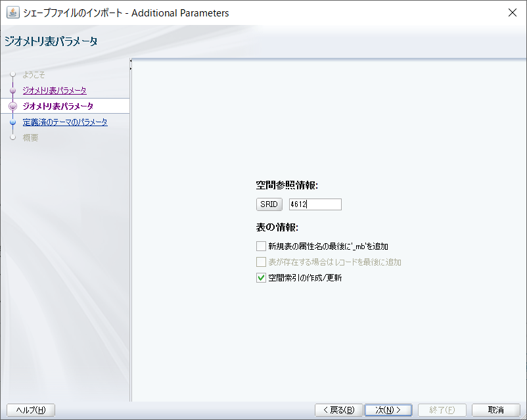Close the Additional Parameters dialog

(512, 12)
